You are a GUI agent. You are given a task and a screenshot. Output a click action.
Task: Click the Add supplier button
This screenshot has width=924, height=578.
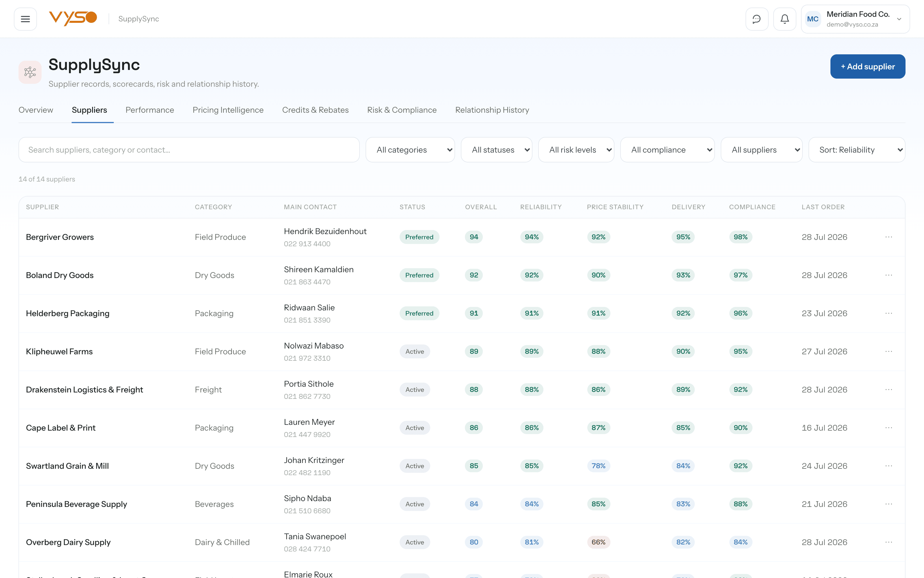click(867, 66)
